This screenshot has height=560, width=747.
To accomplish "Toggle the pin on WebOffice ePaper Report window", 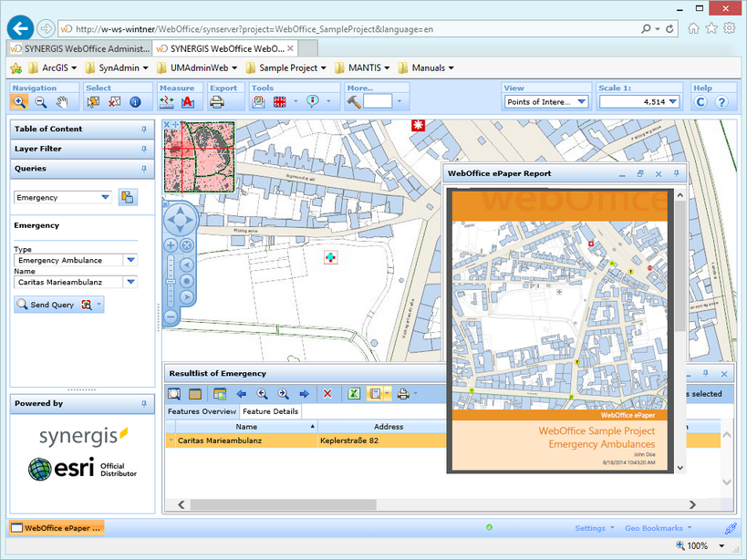I will [676, 173].
